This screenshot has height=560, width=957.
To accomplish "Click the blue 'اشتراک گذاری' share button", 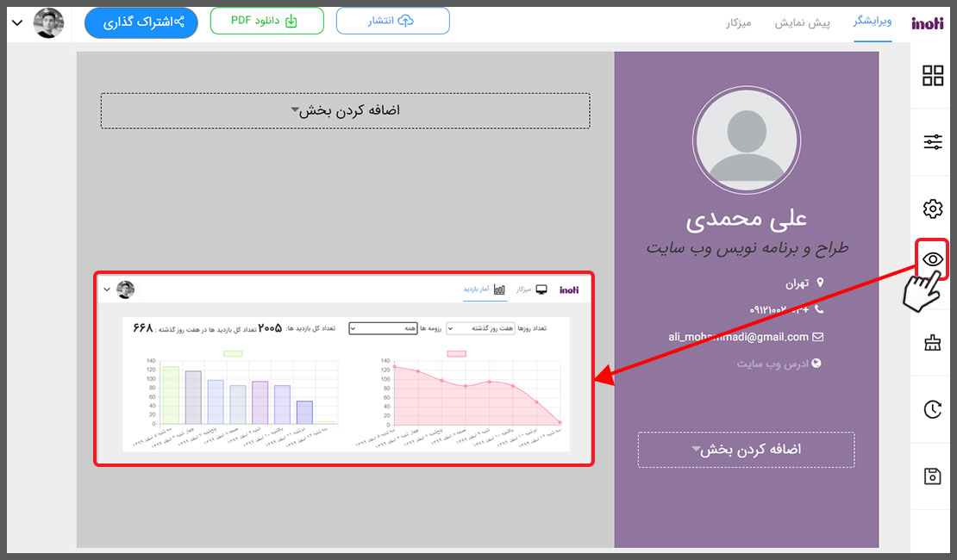I will point(141,22).
